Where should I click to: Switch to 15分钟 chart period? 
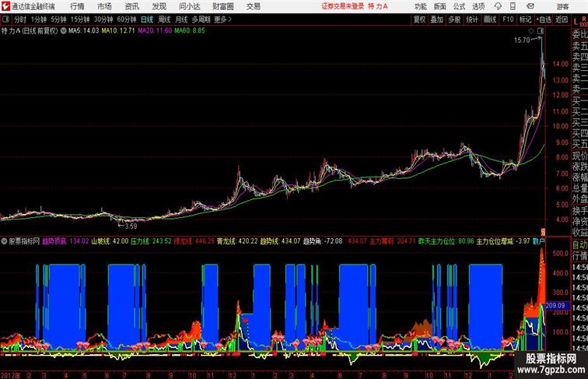(x=80, y=19)
